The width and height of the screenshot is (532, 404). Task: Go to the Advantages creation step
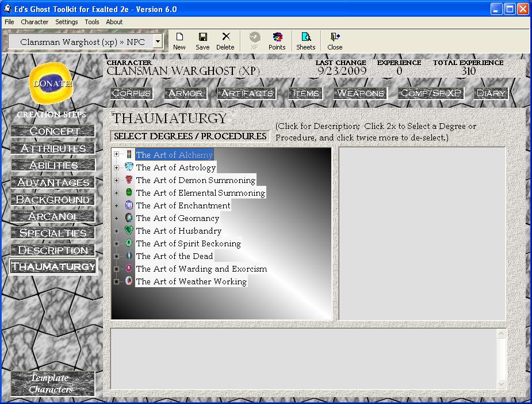pyautogui.click(x=53, y=182)
